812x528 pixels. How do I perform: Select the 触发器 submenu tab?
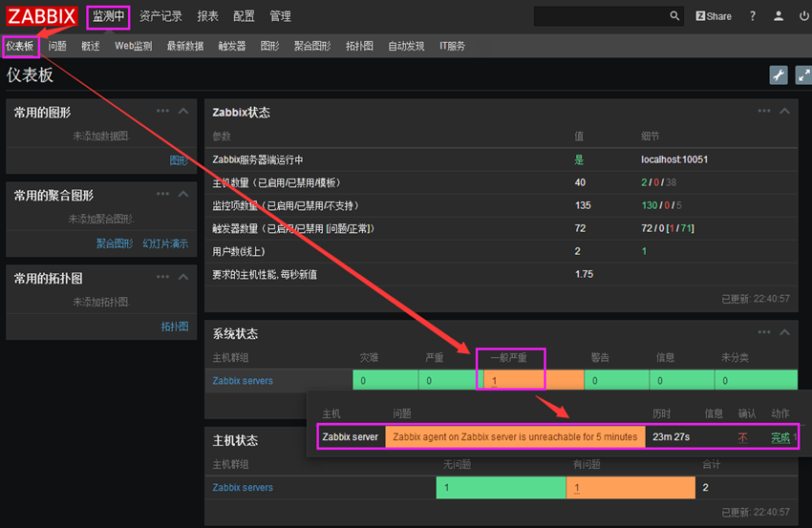[x=232, y=46]
